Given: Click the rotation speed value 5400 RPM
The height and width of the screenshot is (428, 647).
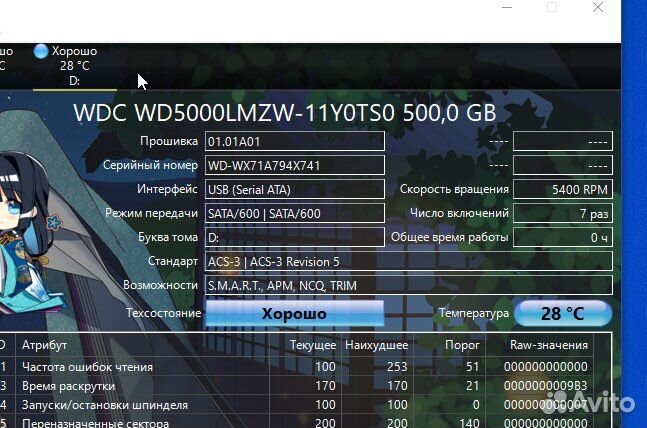Looking at the screenshot, I should coord(563,189).
